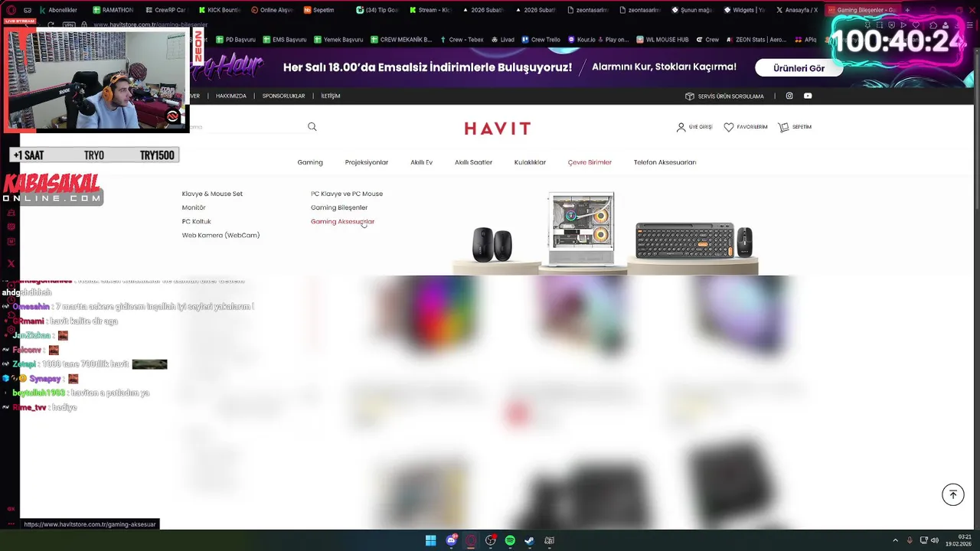Open the Kulaklıklar menu
The height and width of the screenshot is (551, 980).
coord(530,162)
